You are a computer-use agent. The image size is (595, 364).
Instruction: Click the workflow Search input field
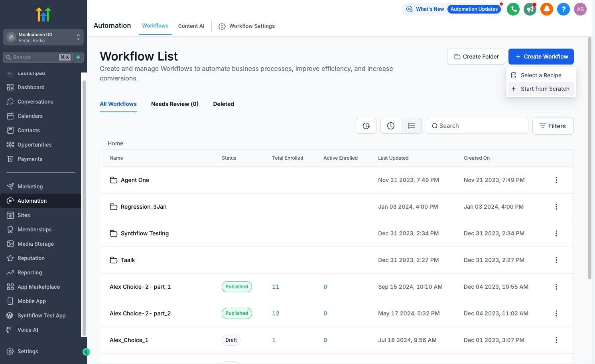tap(477, 126)
